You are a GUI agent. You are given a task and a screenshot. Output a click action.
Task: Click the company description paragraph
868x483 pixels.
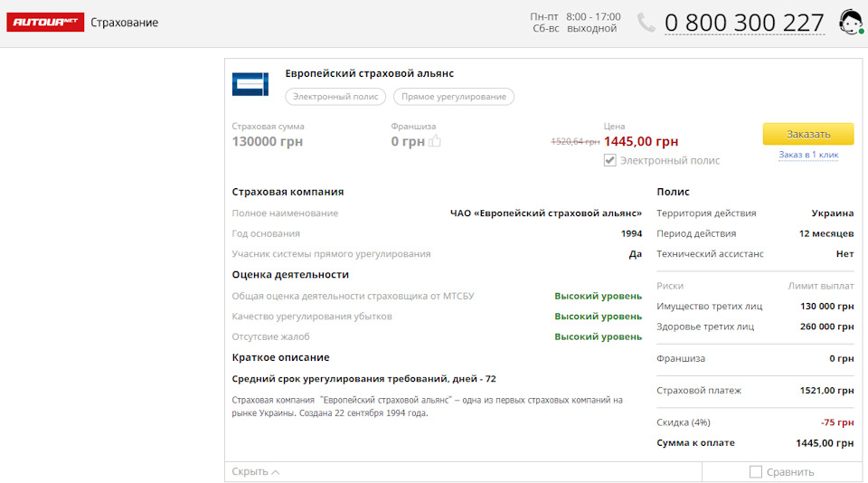(427, 406)
